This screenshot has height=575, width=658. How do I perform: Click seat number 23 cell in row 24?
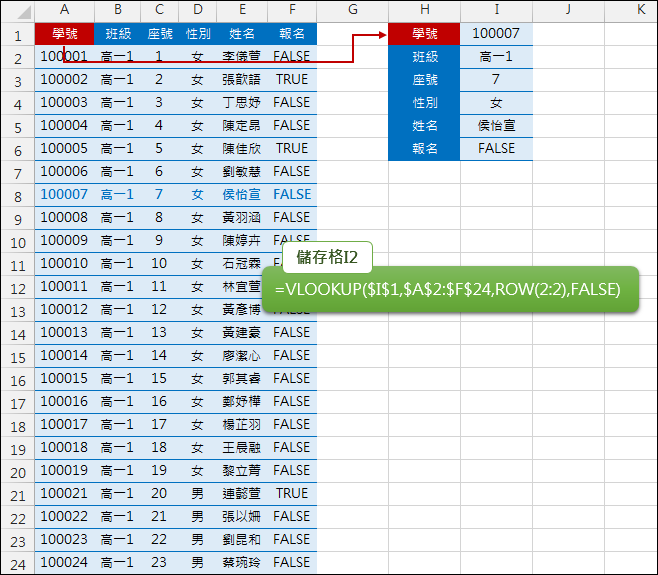159,562
